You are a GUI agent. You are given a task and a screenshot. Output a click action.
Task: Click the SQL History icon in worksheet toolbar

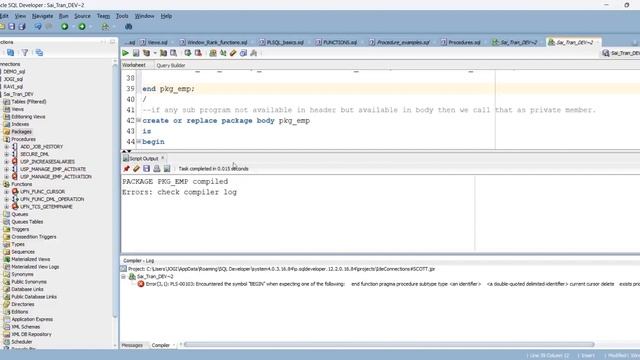click(x=243, y=53)
